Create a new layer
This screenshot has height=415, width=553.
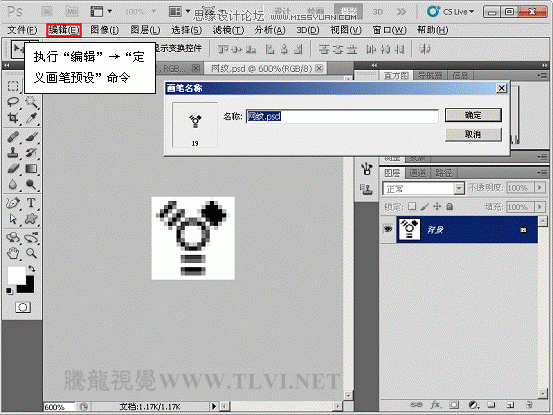click(x=510, y=405)
